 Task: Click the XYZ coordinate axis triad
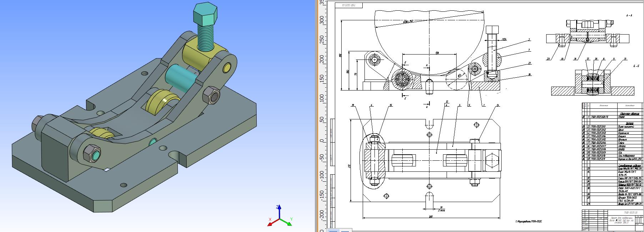tap(280, 216)
